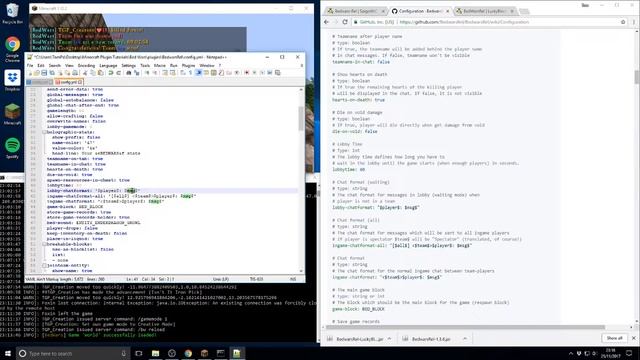
Task: Click the taskbar search box
Action: coord(73,353)
